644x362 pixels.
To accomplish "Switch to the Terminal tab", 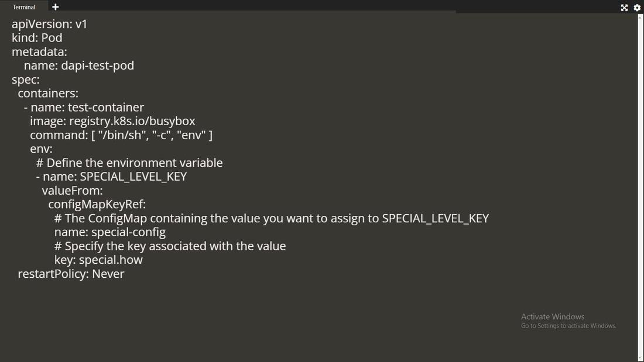I will click(x=24, y=7).
